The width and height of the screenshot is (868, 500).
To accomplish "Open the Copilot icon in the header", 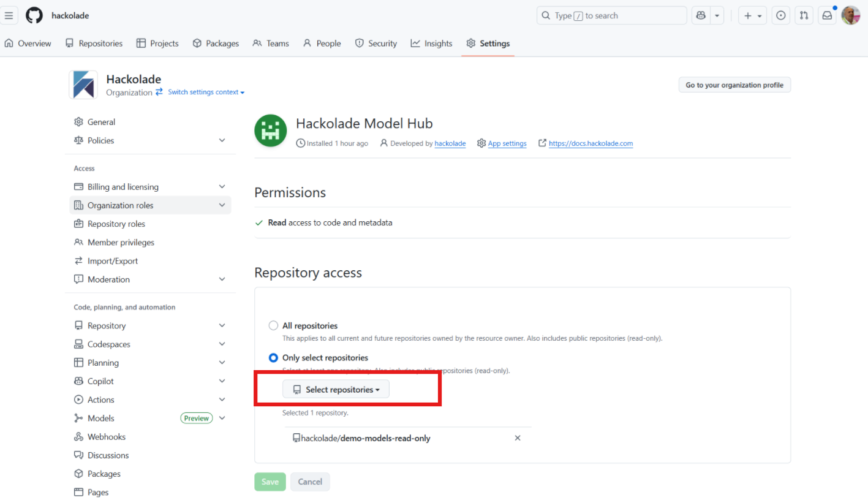I will pos(700,15).
